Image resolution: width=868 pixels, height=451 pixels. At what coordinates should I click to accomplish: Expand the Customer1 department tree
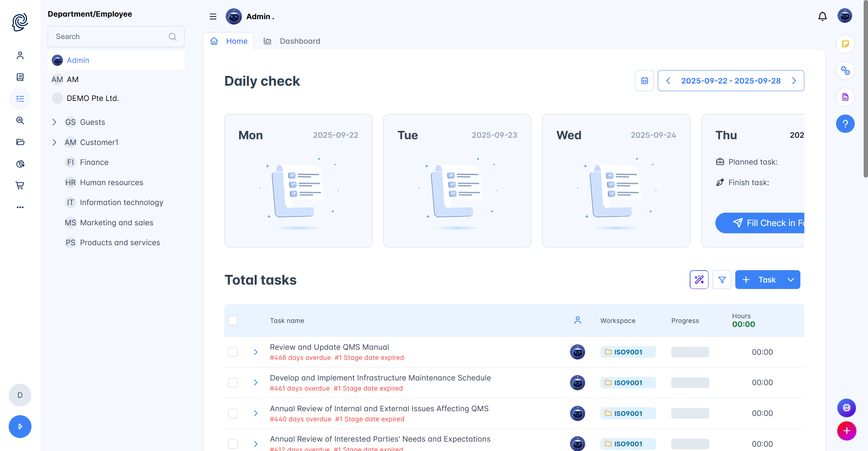(54, 142)
